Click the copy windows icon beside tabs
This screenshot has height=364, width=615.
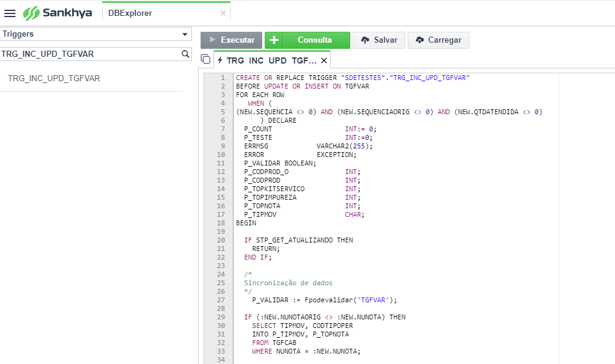pyautogui.click(x=205, y=59)
